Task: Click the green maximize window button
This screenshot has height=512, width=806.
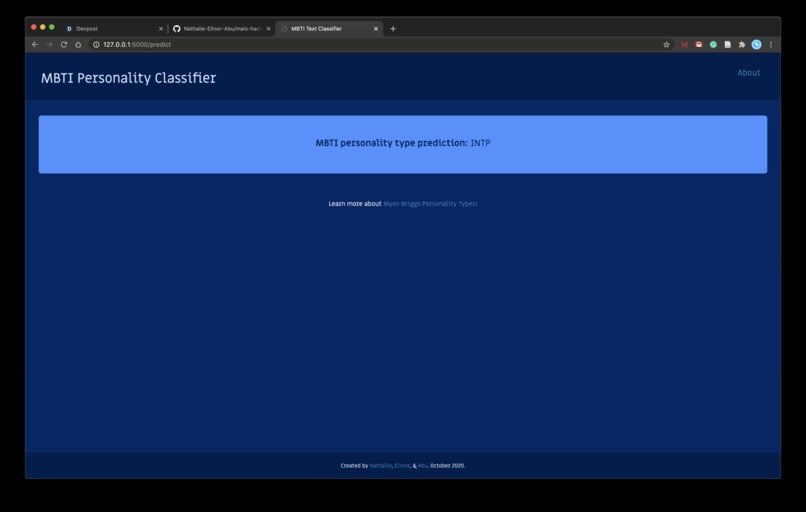Action: click(51, 27)
